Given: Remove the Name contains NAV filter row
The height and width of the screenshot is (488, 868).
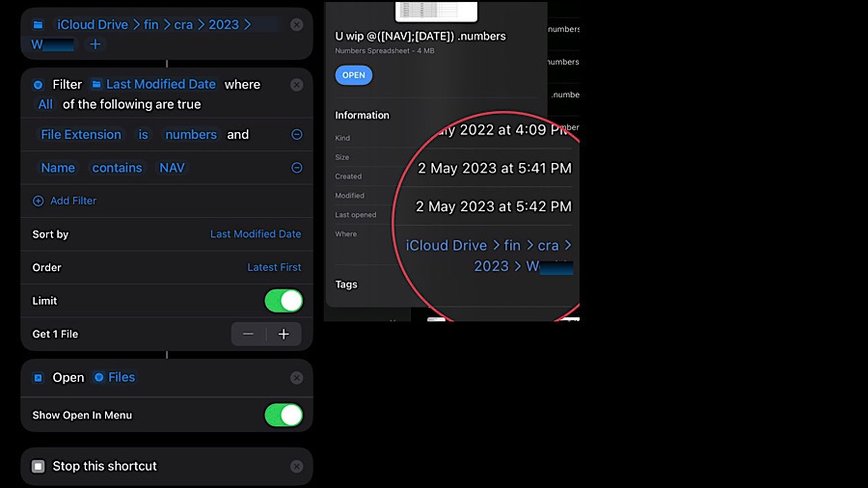Looking at the screenshot, I should point(297,168).
